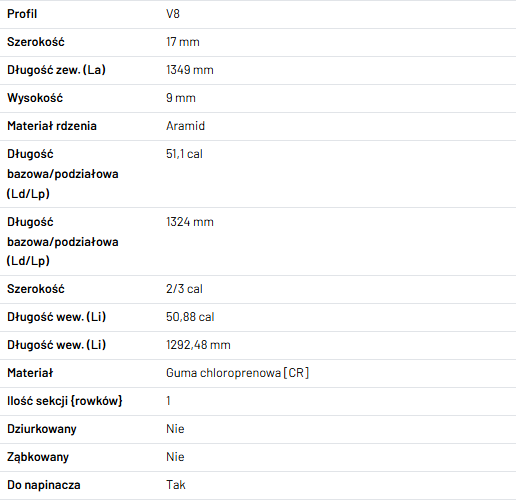Click the 9 mm height value
This screenshot has height=500, width=516.
click(181, 98)
